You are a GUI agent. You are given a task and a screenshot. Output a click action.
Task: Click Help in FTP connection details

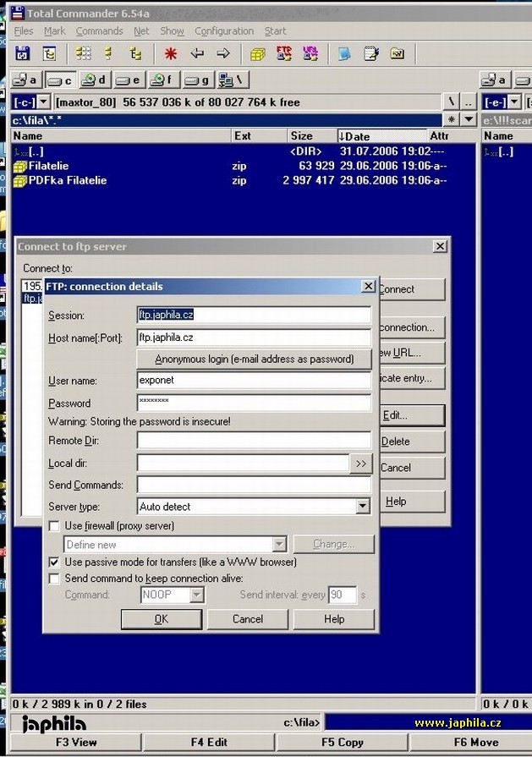click(334, 619)
